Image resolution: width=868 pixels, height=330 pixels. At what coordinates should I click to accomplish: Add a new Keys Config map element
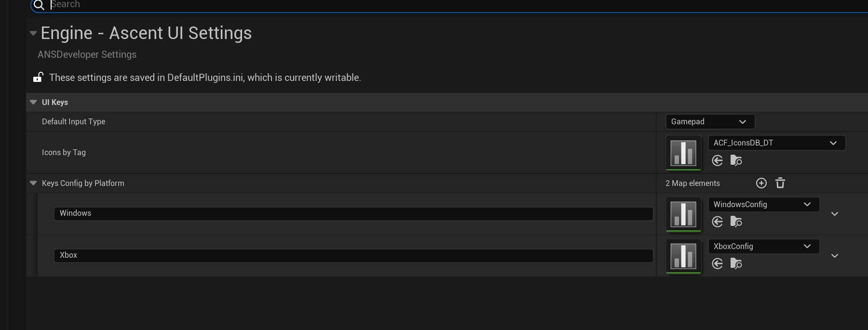761,183
